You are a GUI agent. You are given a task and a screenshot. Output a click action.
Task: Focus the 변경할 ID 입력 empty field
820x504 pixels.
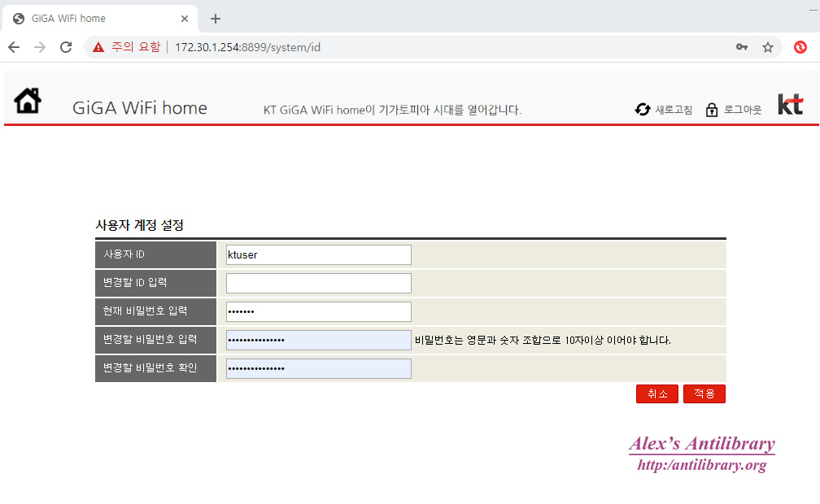click(319, 283)
